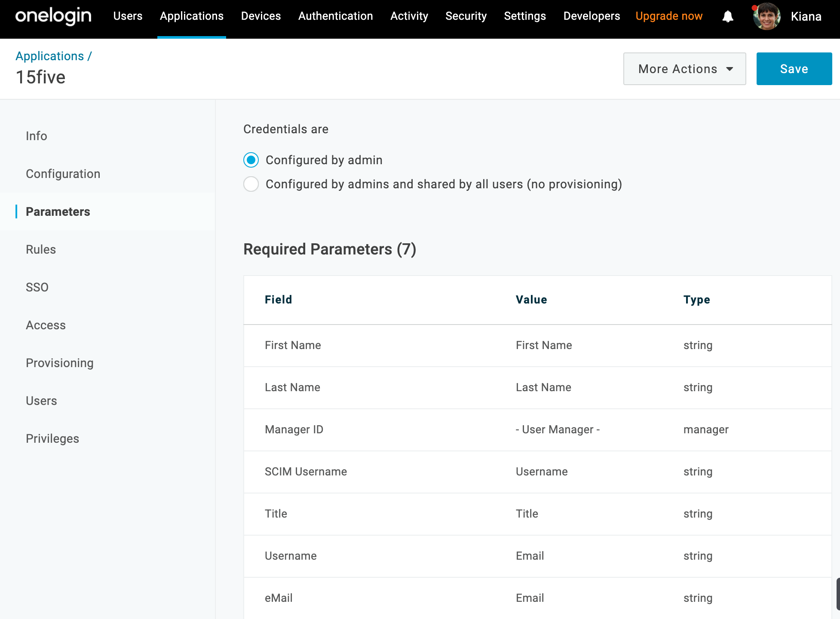Navigate to the Security section

tap(466, 16)
